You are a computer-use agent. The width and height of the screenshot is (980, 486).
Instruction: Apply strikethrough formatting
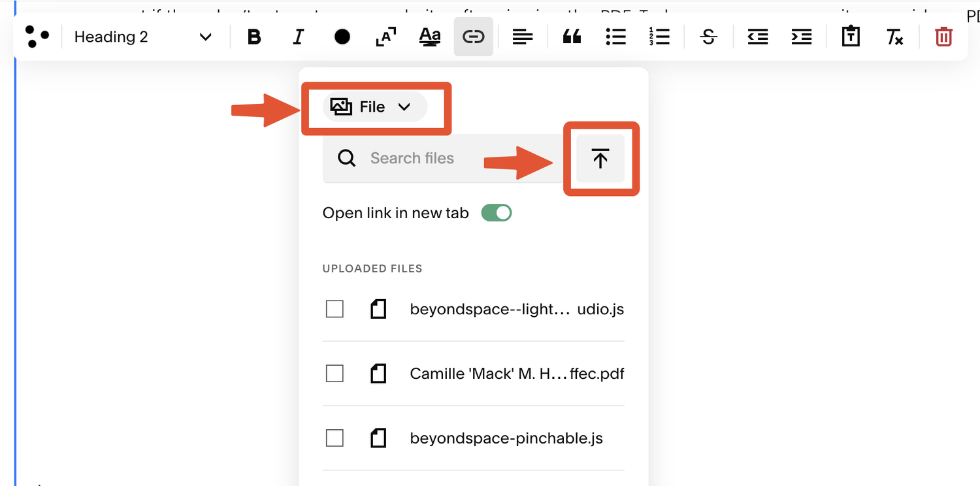pyautogui.click(x=708, y=37)
